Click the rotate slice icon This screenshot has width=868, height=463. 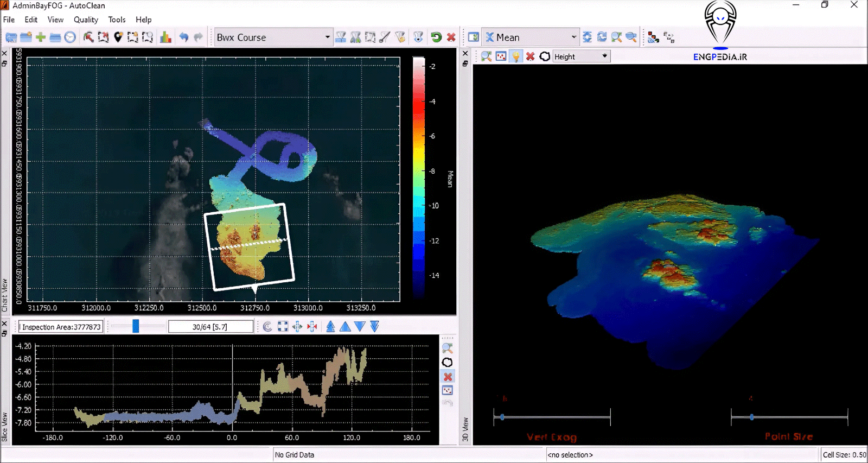coord(267,326)
